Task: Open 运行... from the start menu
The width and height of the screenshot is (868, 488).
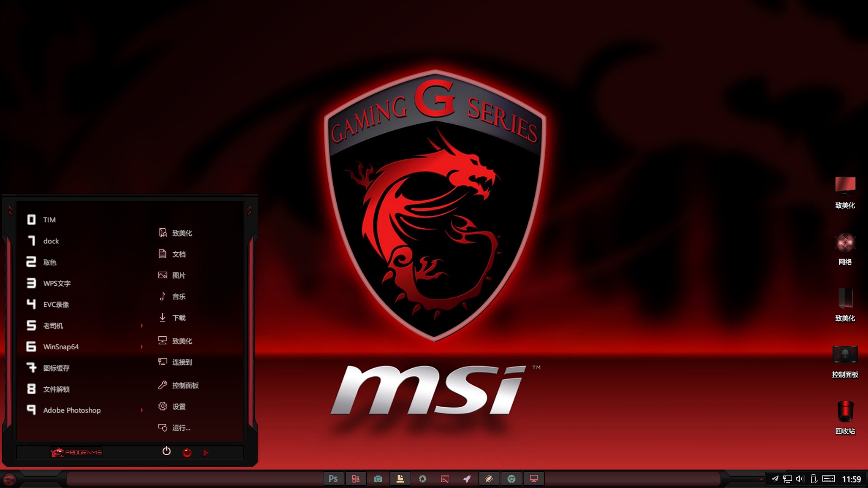Action: [180, 428]
